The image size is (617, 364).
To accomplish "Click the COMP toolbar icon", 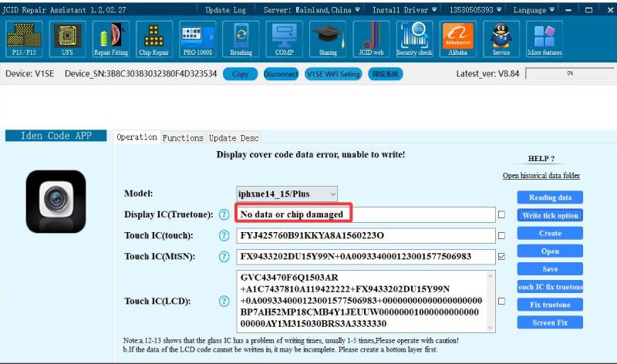I will pos(284,39).
